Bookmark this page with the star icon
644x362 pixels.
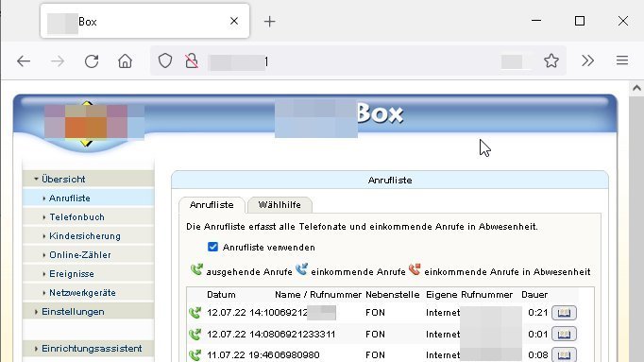(x=551, y=60)
